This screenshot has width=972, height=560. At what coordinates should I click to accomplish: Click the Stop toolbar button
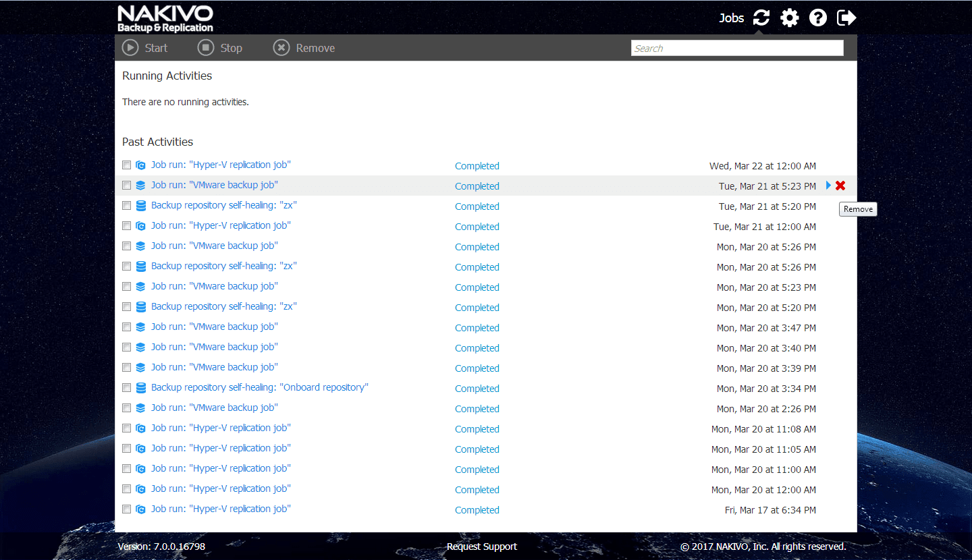[x=219, y=48]
